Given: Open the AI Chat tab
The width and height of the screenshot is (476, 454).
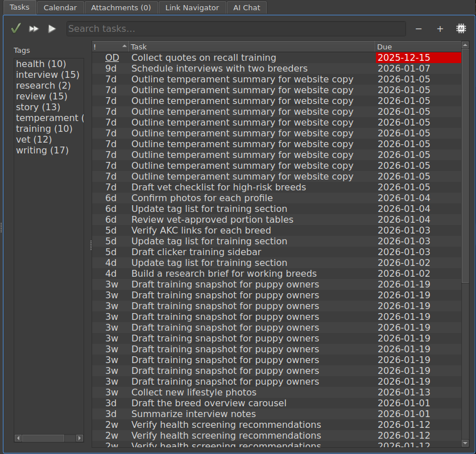Looking at the screenshot, I should [247, 8].
